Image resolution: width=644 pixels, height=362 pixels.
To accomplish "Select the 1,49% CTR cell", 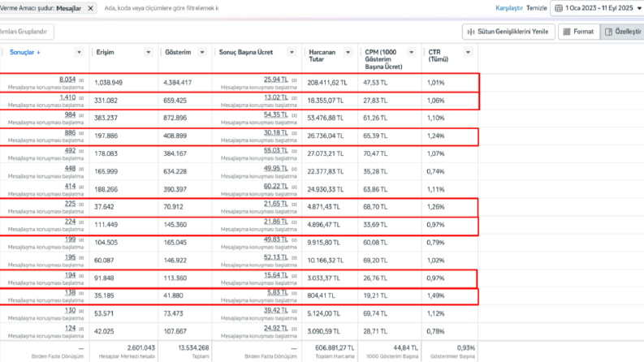I will pyautogui.click(x=435, y=295).
